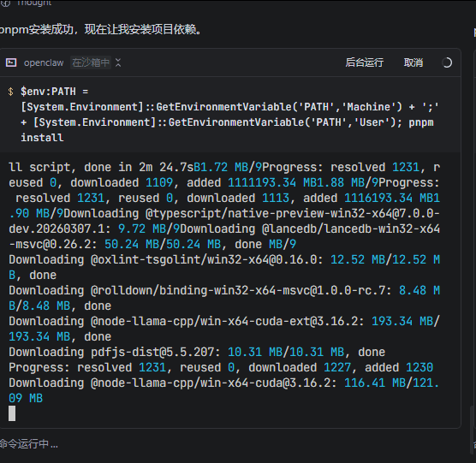
Task: Click the @oxlint-tsgolint download output line
Action: [x=224, y=267]
